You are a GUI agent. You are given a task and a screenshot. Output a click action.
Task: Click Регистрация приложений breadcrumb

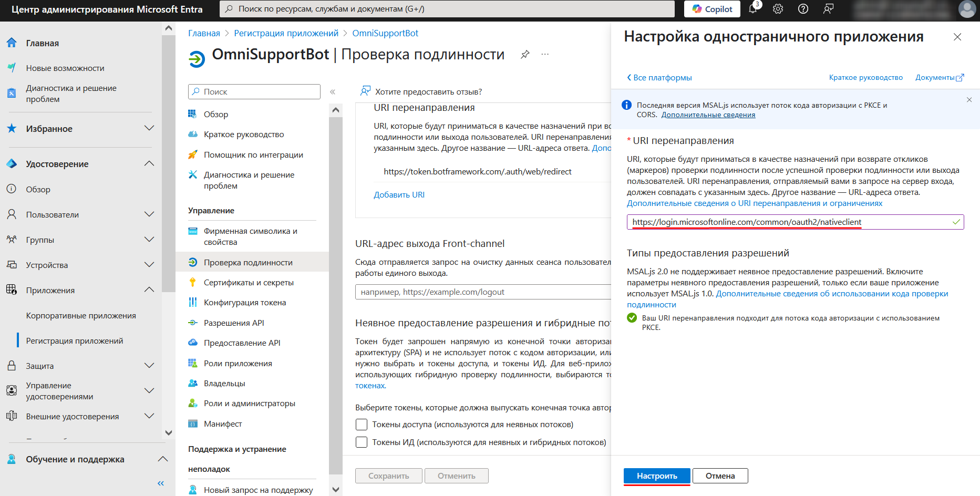286,33
